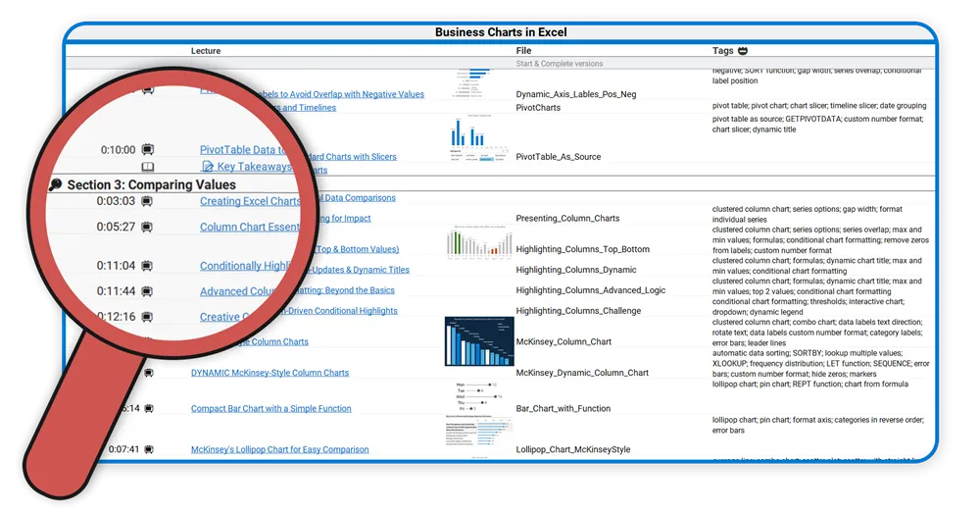This screenshot has width=980, height=514.
Task: Click the video icon next to 0:05:27
Action: tap(147, 228)
